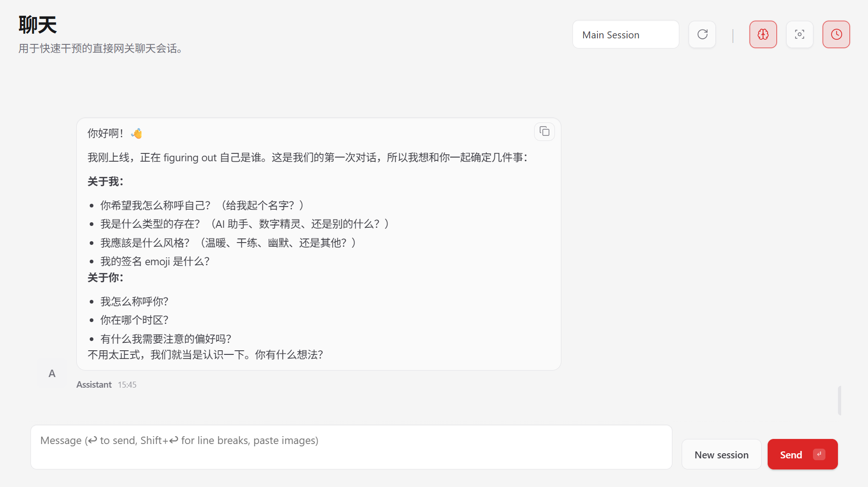Toggle the red clock icon button
Screen dimensions: 868x487
[836, 35]
